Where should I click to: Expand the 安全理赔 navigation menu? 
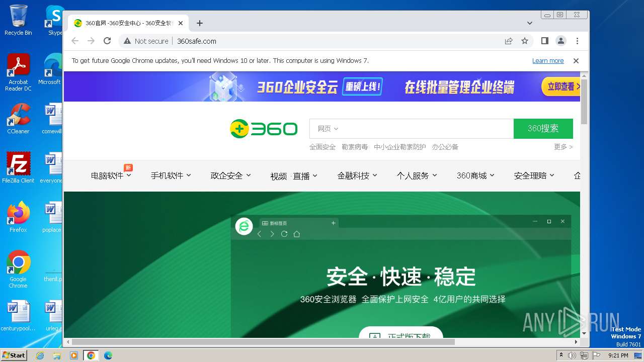click(534, 175)
